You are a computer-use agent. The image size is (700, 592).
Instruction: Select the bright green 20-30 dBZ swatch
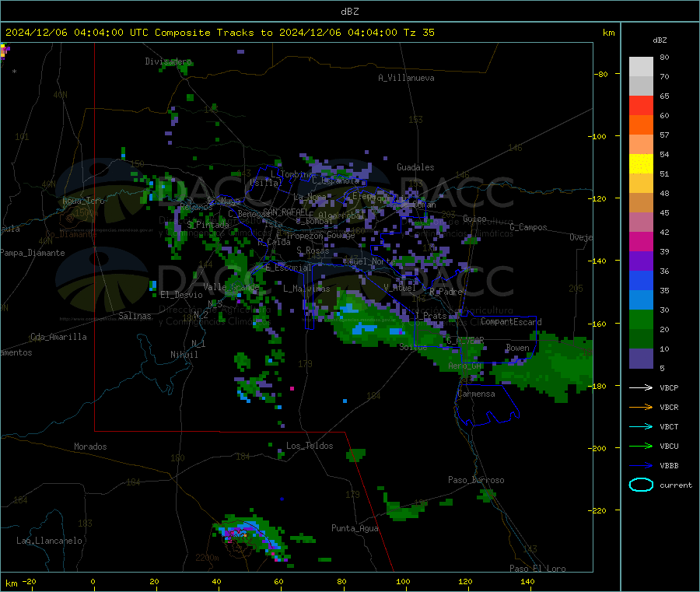[641, 320]
